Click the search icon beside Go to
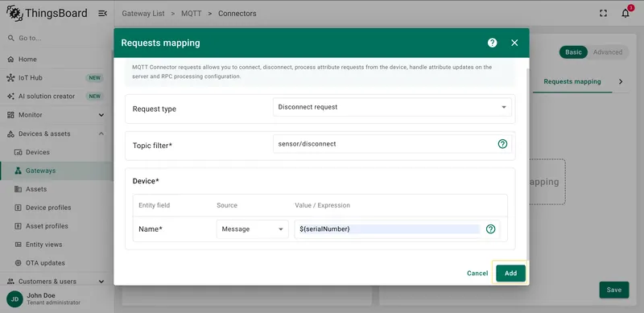Viewport: 644px width, 313px height. 10,38
